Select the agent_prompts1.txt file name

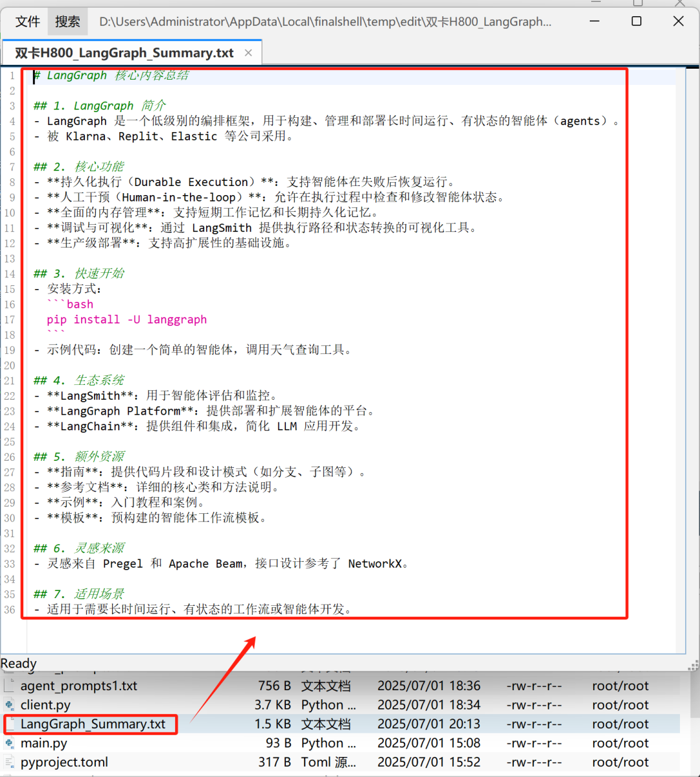coord(79,686)
